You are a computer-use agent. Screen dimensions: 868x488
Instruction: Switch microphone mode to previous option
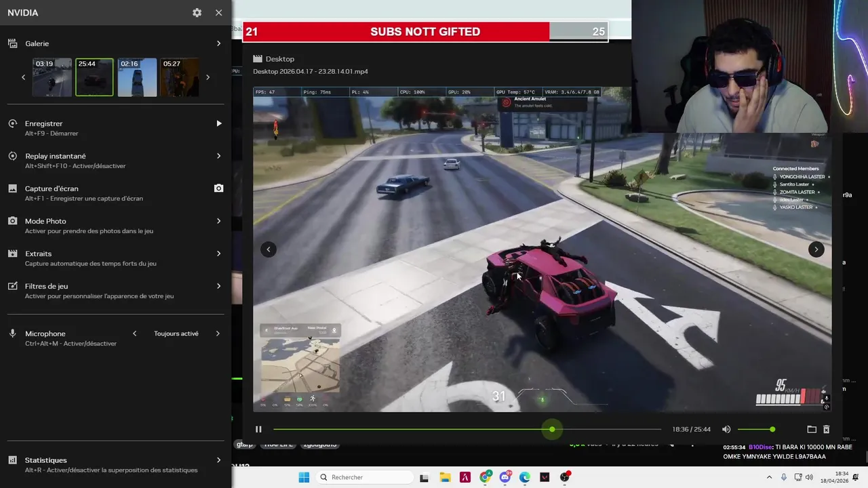(x=135, y=333)
